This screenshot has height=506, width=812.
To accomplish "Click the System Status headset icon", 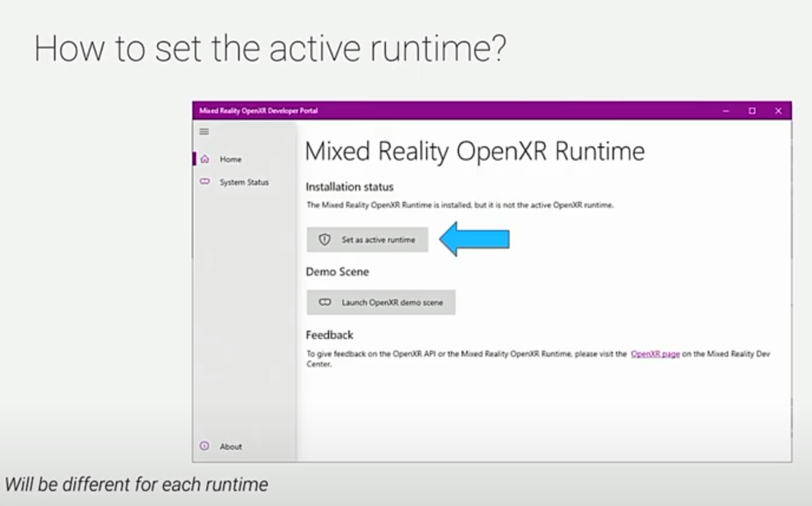I will pos(205,182).
